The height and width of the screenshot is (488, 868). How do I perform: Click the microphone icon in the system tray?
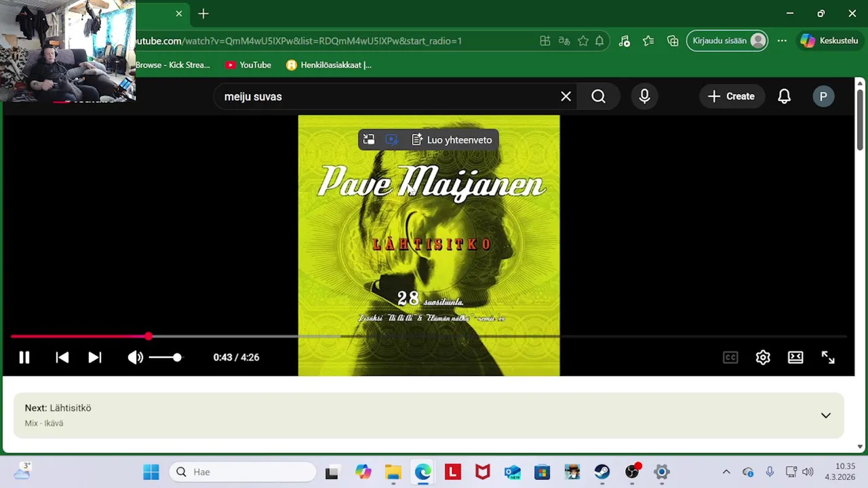click(x=770, y=472)
